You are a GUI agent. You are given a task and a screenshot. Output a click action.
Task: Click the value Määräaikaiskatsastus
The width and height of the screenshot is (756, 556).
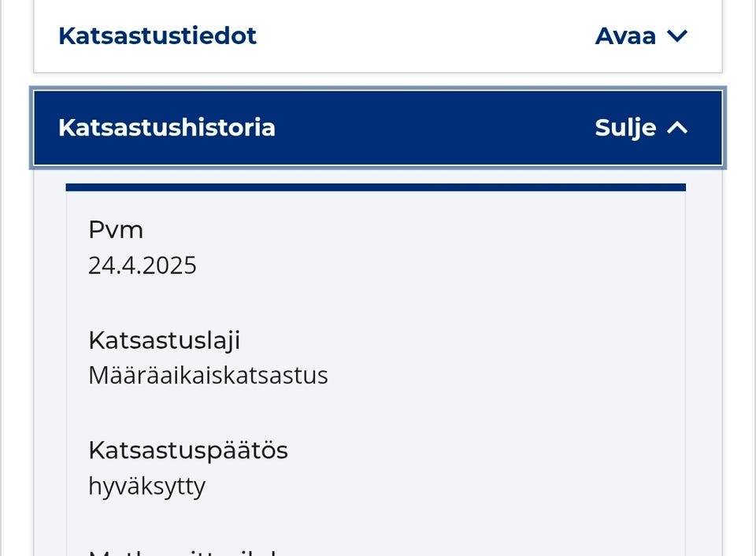tap(208, 375)
